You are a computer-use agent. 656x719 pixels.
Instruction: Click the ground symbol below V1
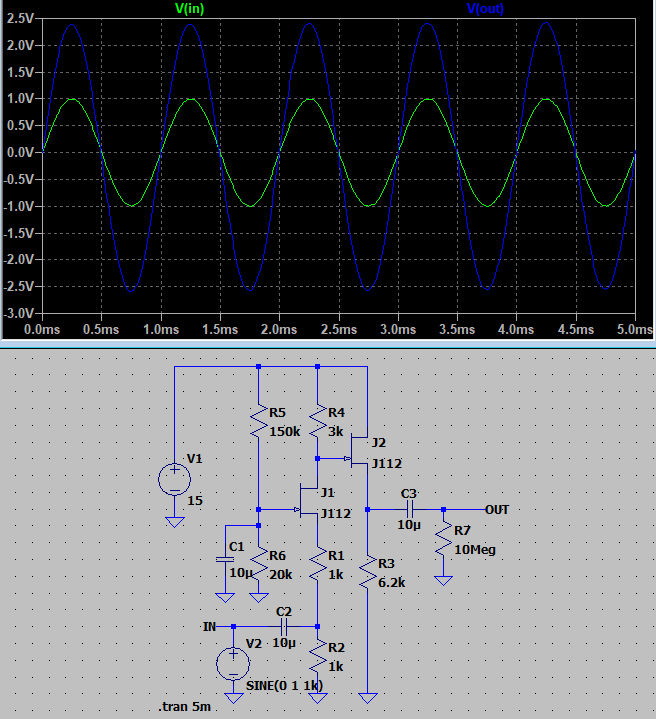pos(174,522)
